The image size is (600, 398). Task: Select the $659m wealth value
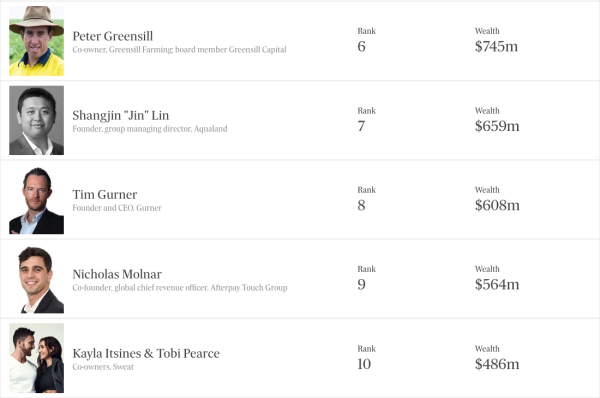point(497,126)
